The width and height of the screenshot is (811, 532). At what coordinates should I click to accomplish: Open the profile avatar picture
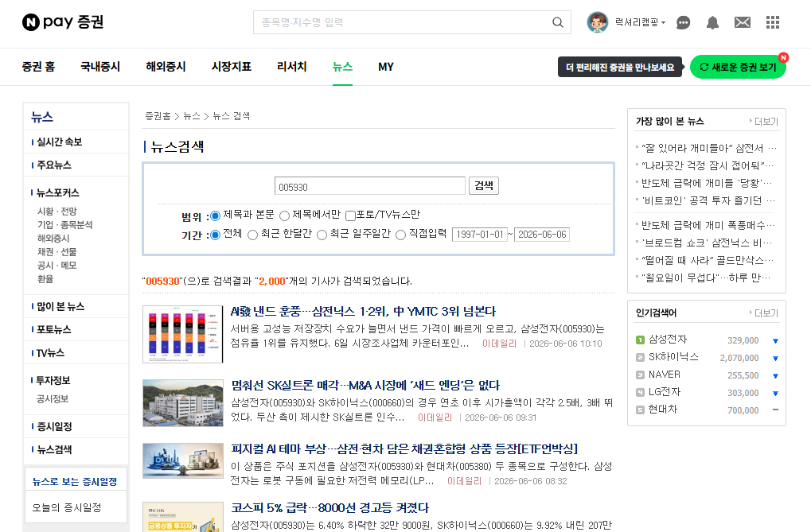tap(598, 22)
